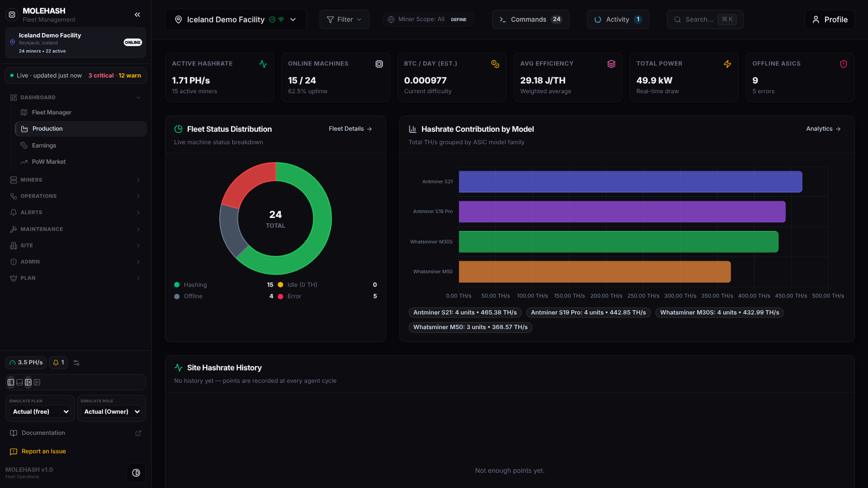Screen dimensions: 868x488
Task: Click the bell notifications badge showing 1
Action: (59, 363)
